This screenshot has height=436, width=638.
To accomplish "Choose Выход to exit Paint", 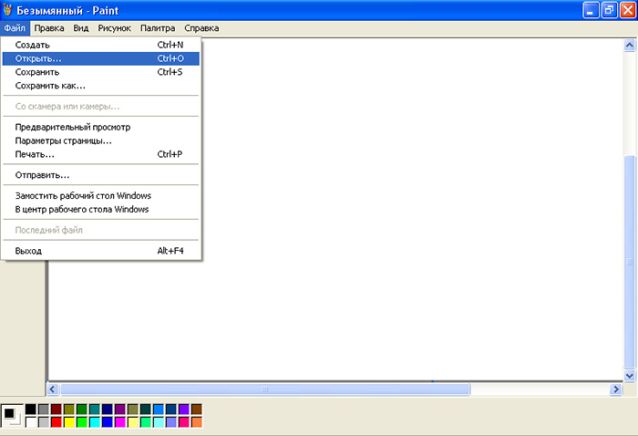I will click(101, 251).
